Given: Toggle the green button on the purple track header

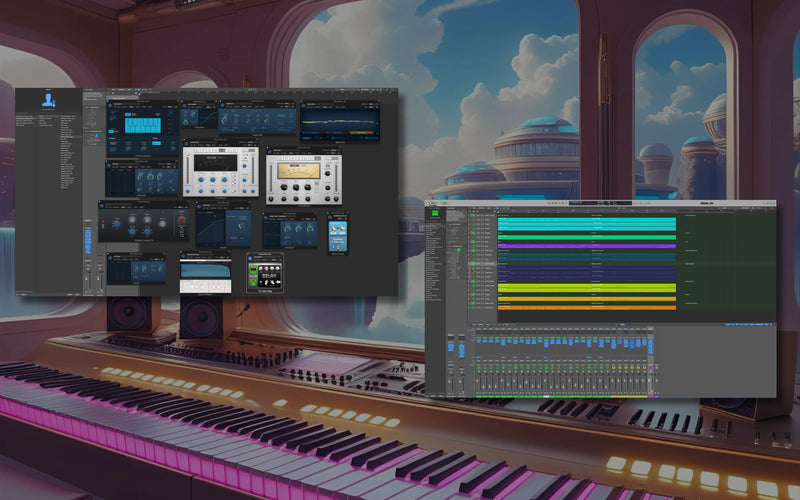Looking at the screenshot, I should pos(474,244).
